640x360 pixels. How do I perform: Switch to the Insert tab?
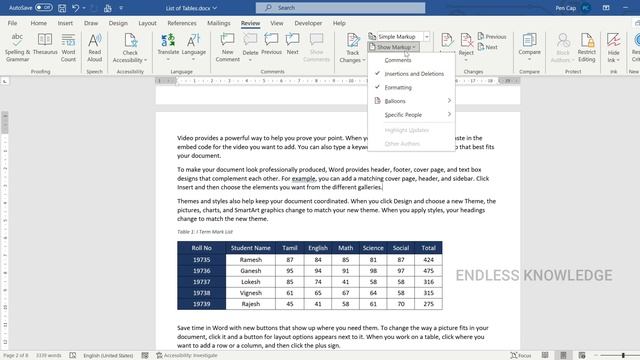[x=65, y=23]
